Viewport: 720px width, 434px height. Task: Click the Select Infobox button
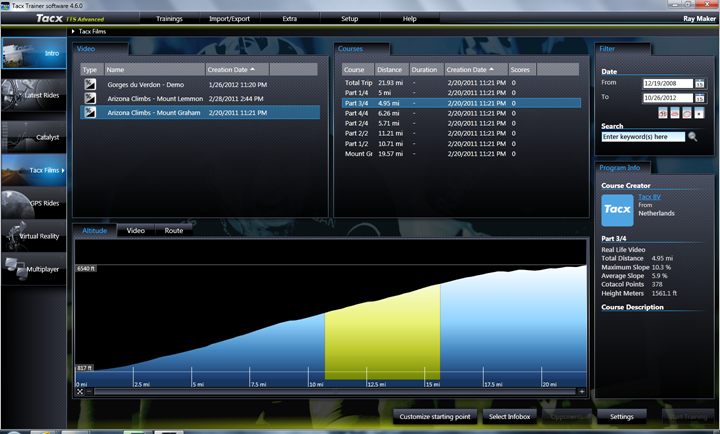(509, 417)
